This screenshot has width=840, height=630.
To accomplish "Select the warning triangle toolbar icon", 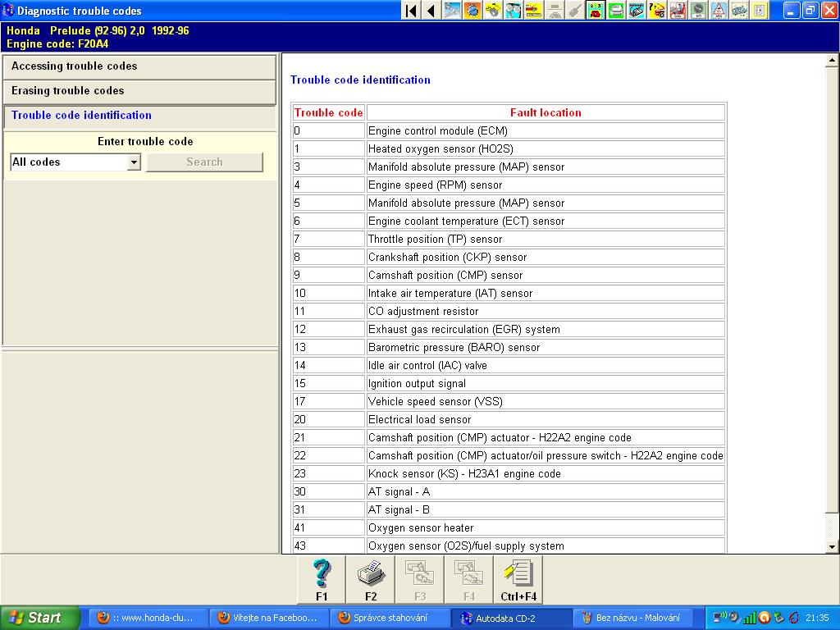I will [x=719, y=11].
